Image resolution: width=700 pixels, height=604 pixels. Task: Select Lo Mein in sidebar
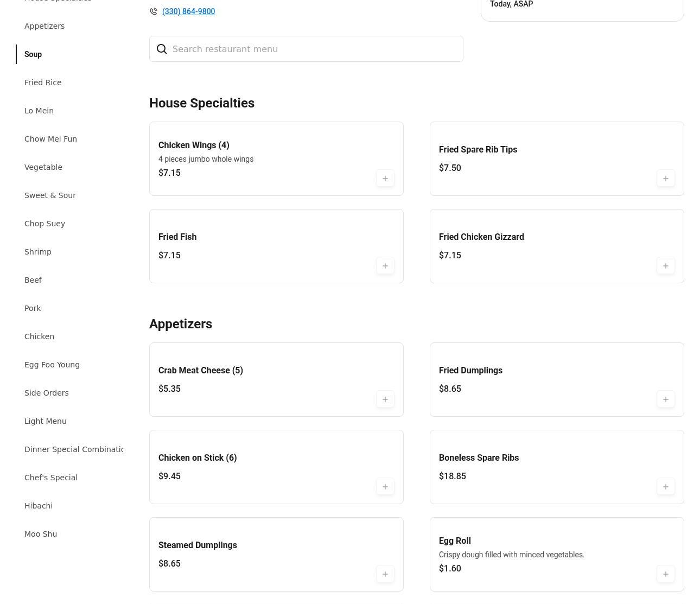point(39,111)
